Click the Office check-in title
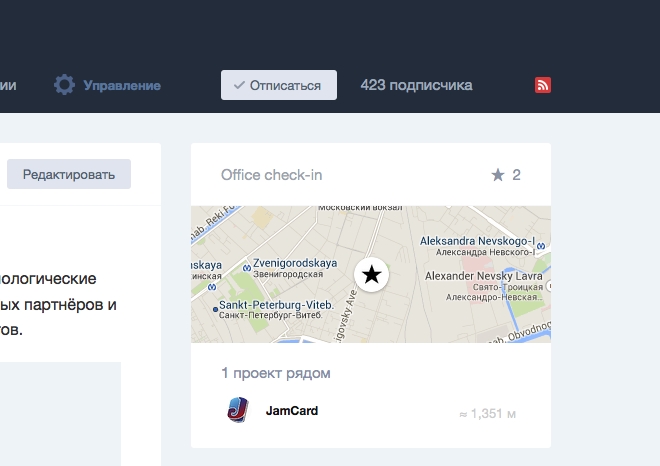The height and width of the screenshot is (466, 660). tap(271, 175)
